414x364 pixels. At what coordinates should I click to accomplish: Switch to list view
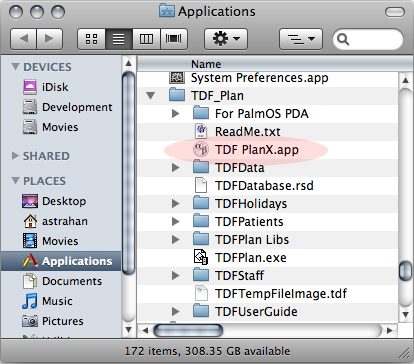(119, 39)
